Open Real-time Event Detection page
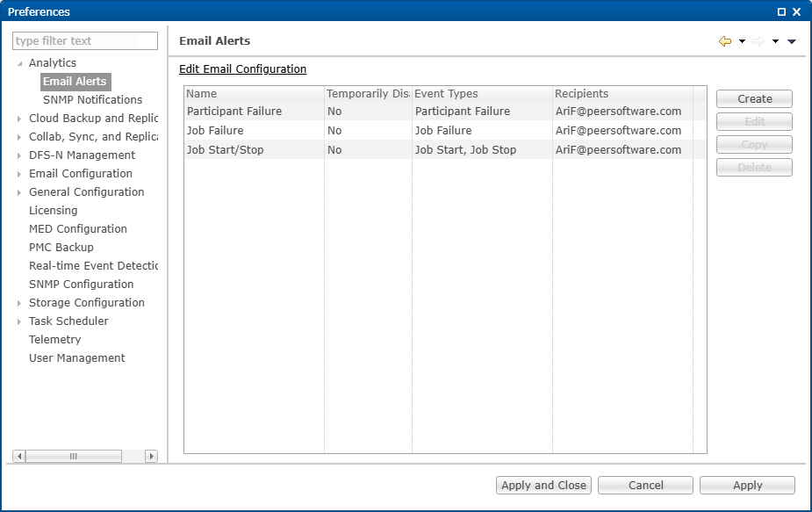 point(93,265)
